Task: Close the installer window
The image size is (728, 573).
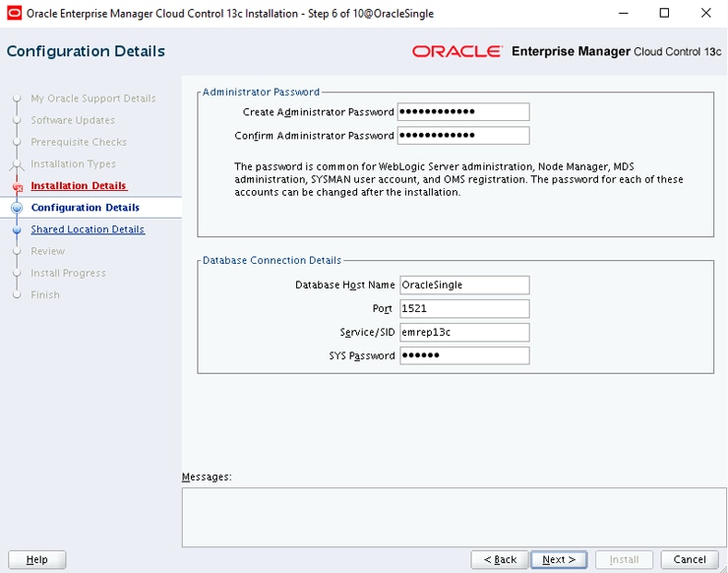Action: pyautogui.click(x=705, y=13)
